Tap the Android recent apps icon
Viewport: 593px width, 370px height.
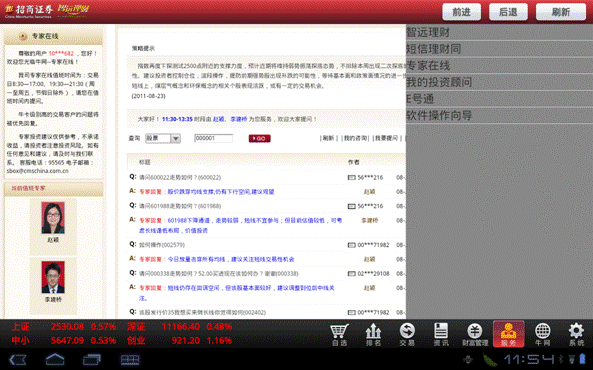(x=92, y=359)
